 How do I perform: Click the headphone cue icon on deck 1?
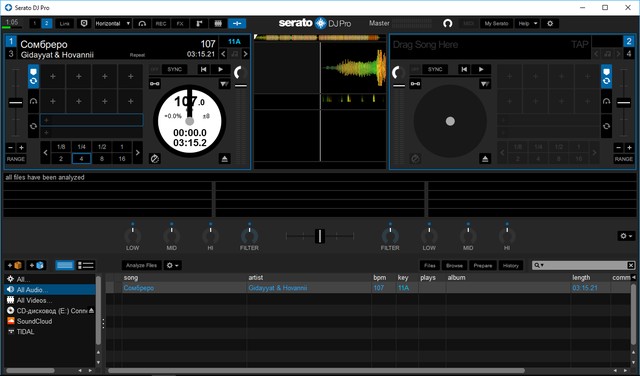33,101
